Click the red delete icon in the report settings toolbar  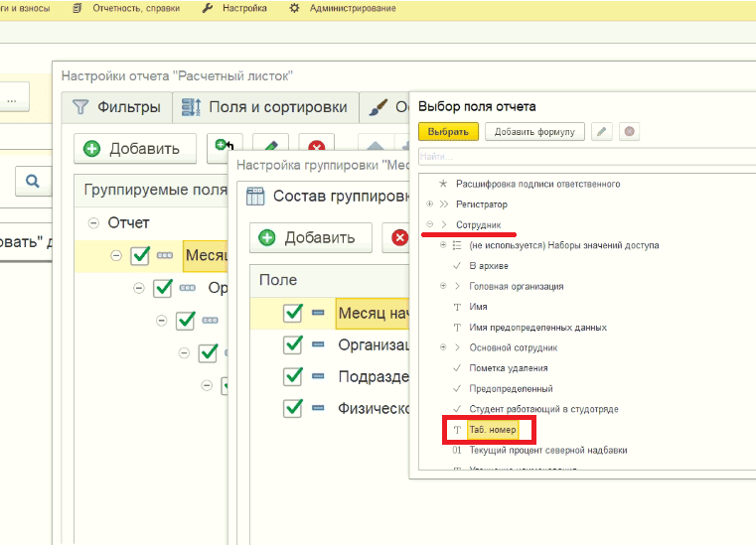point(316,146)
